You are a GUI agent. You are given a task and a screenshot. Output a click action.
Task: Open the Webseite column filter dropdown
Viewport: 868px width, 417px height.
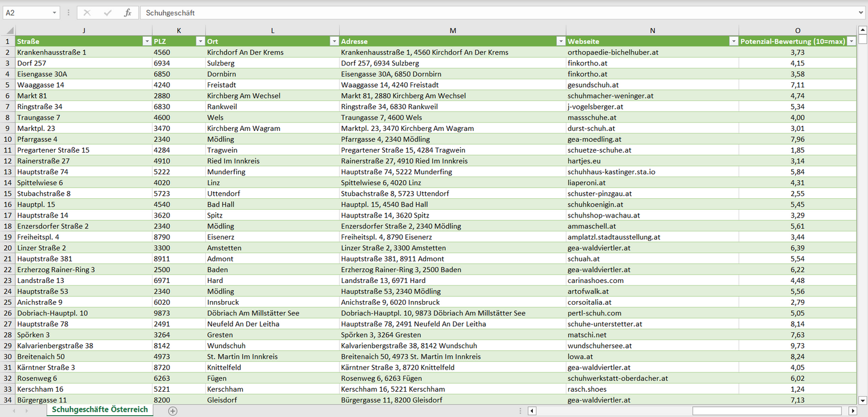tap(733, 41)
